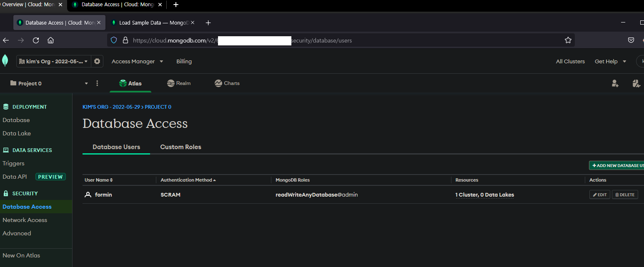Viewport: 644px width, 267px height.
Task: Open the Billing menu item
Action: (184, 61)
